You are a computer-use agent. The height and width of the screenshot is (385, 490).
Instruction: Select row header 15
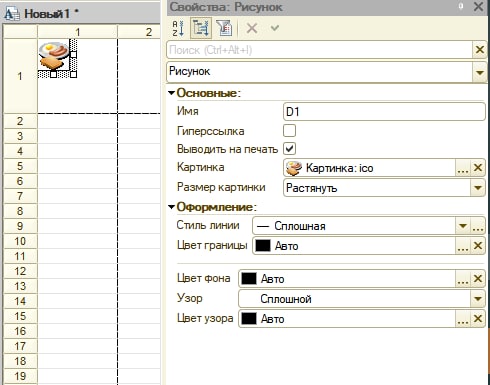pyautogui.click(x=20, y=316)
